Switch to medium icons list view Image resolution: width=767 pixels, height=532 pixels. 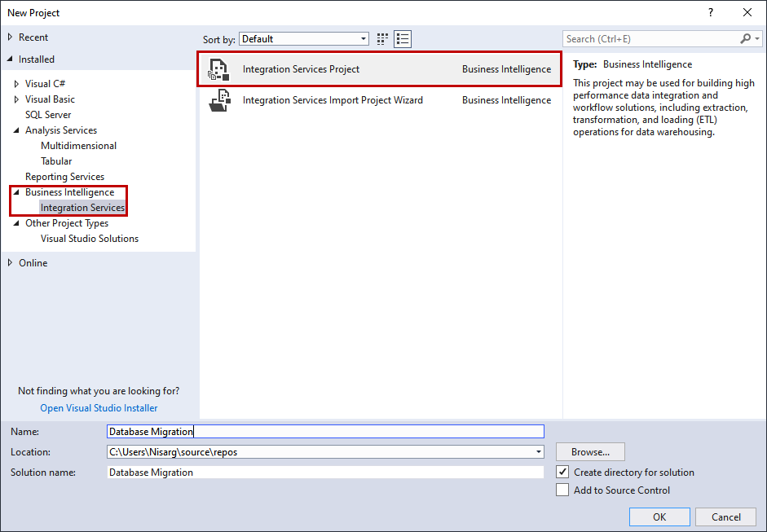click(403, 39)
